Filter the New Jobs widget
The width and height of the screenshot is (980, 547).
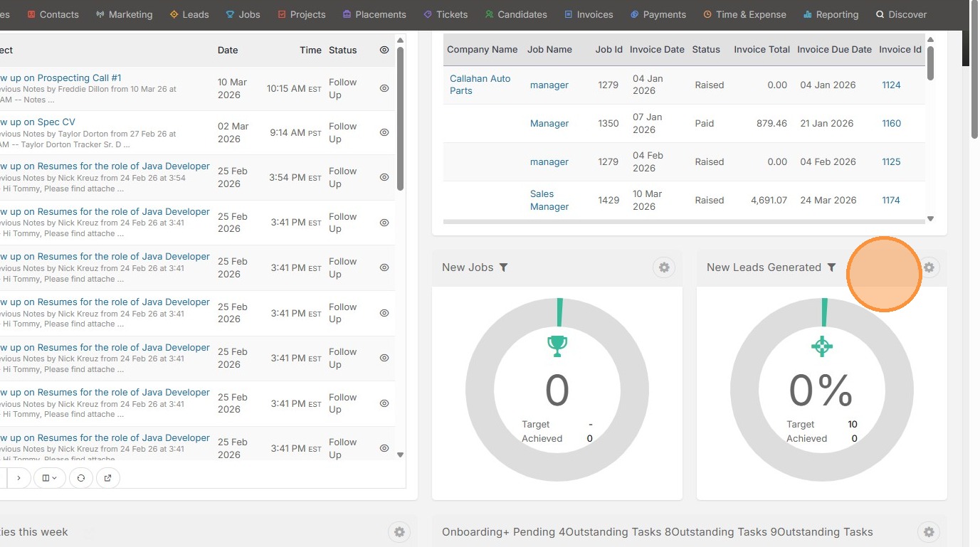click(503, 267)
